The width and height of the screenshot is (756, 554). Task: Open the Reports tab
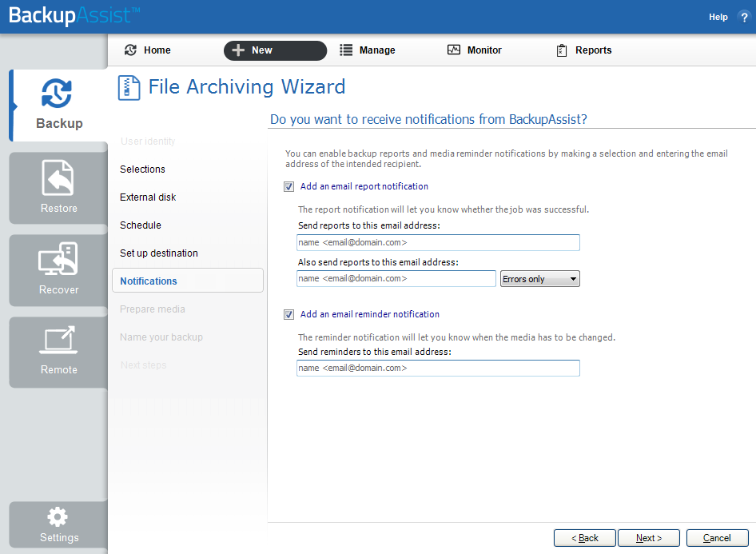pos(584,50)
